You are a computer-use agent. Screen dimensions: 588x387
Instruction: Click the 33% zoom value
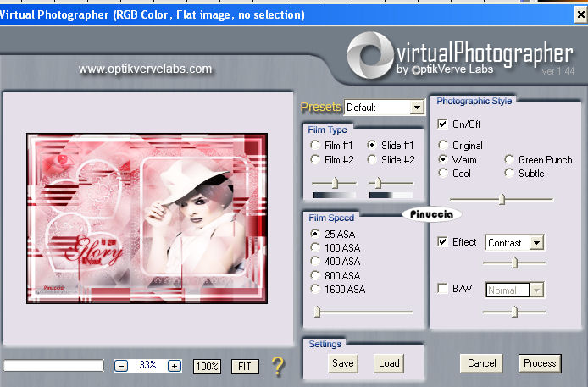coord(147,365)
